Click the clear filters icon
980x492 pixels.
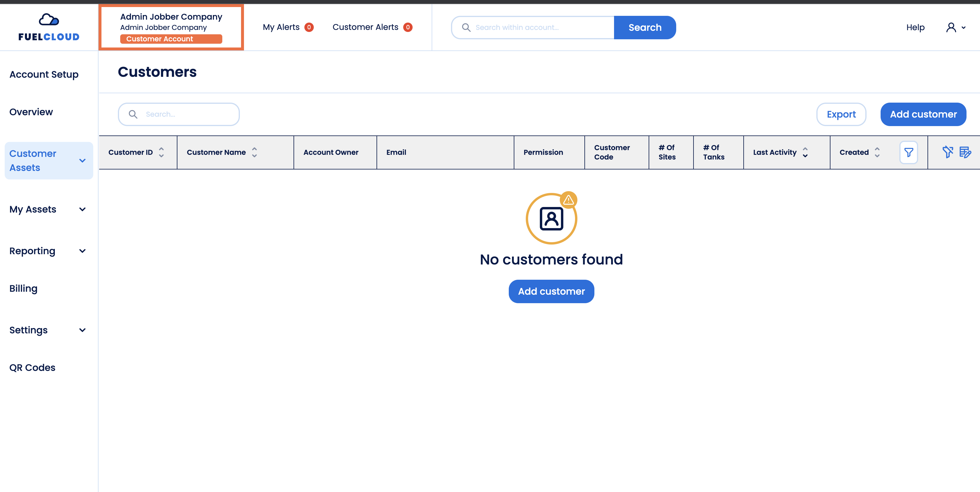[948, 152]
